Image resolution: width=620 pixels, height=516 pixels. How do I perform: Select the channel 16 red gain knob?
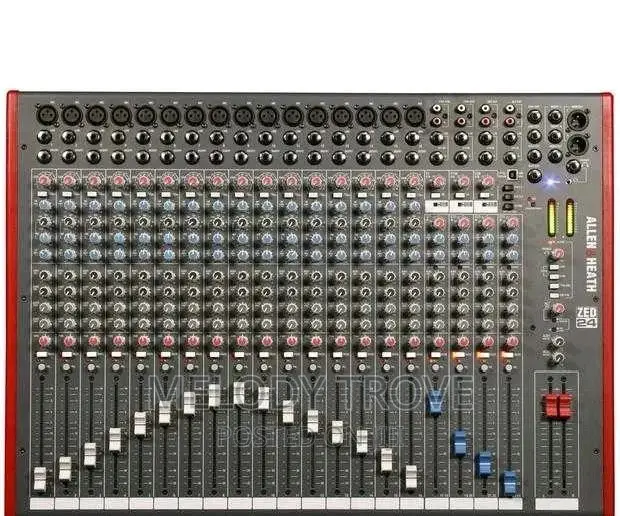click(414, 181)
